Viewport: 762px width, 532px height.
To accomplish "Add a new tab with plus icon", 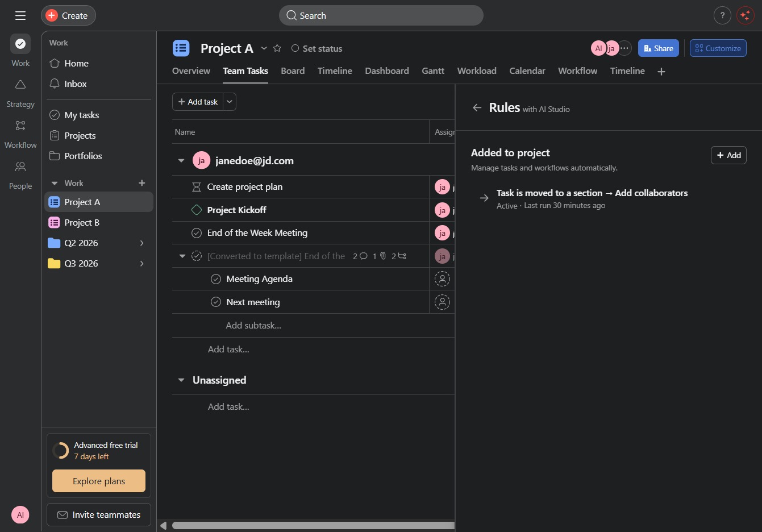I will (661, 71).
